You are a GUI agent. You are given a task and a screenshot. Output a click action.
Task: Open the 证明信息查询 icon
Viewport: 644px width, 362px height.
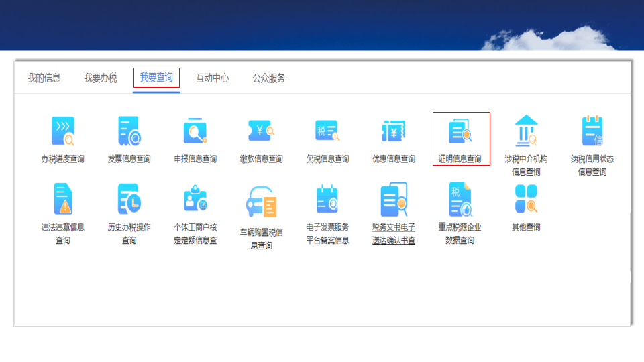460,131
